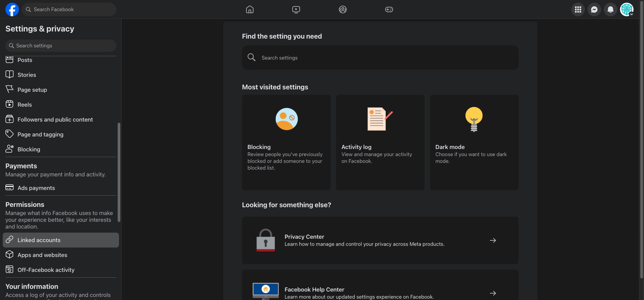This screenshot has width=644, height=300.
Task: Click the Reels icon in sidebar
Action: point(9,104)
